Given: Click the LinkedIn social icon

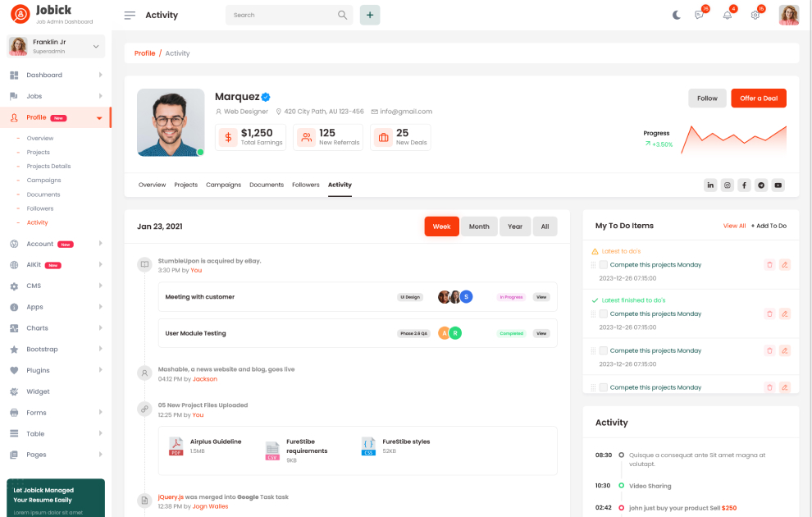Looking at the screenshot, I should (710, 185).
